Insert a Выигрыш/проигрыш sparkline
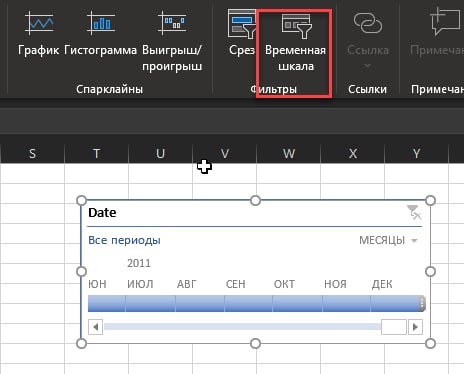This screenshot has height=374, width=464. (x=172, y=41)
